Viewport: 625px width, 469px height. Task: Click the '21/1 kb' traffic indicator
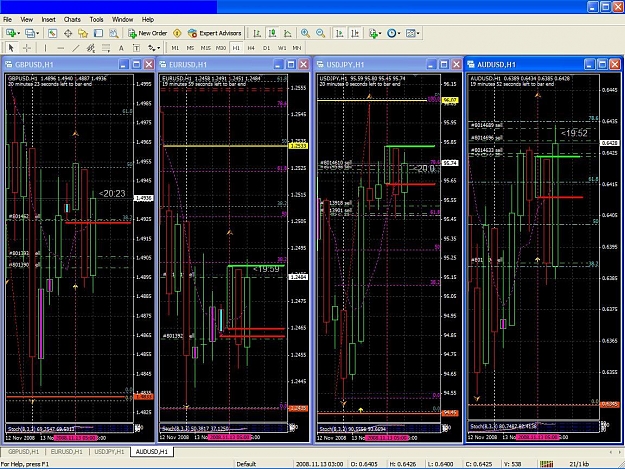click(579, 464)
